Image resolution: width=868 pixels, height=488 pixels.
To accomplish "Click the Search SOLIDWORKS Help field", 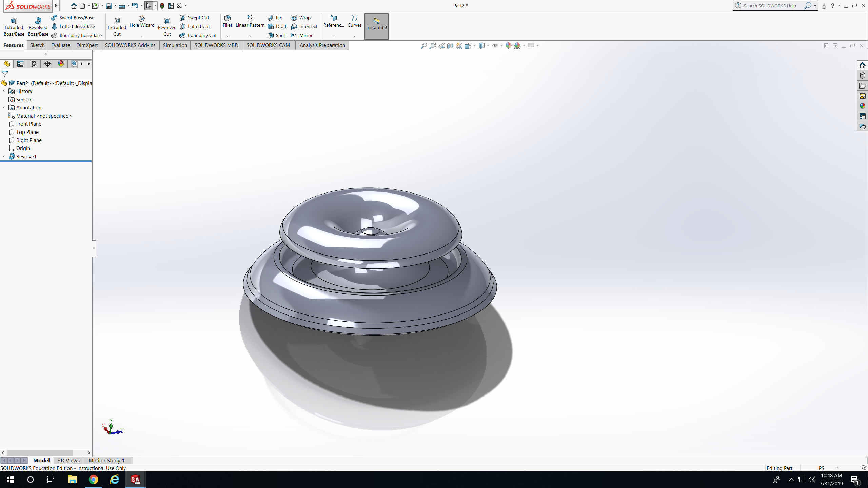I will 770,6.
